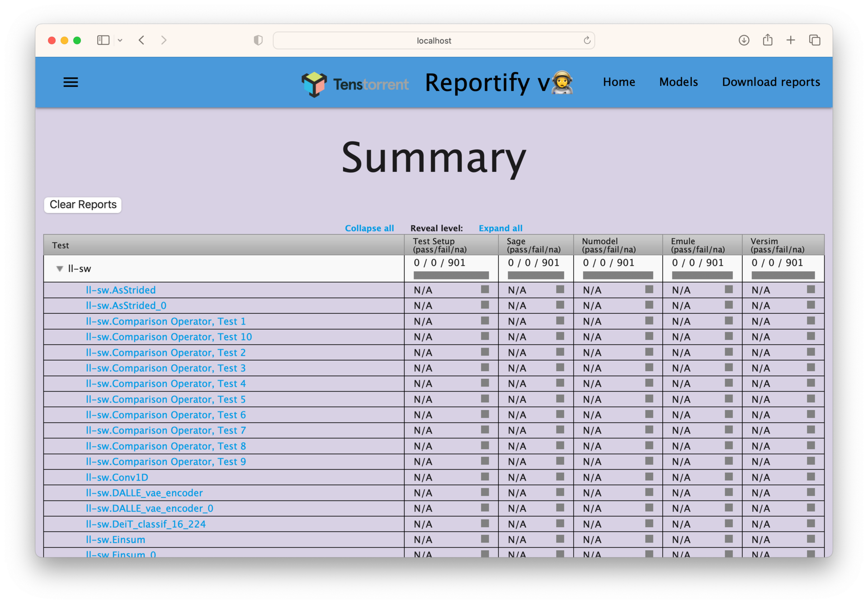Open the Models menu item
The height and width of the screenshot is (604, 868).
click(x=678, y=82)
